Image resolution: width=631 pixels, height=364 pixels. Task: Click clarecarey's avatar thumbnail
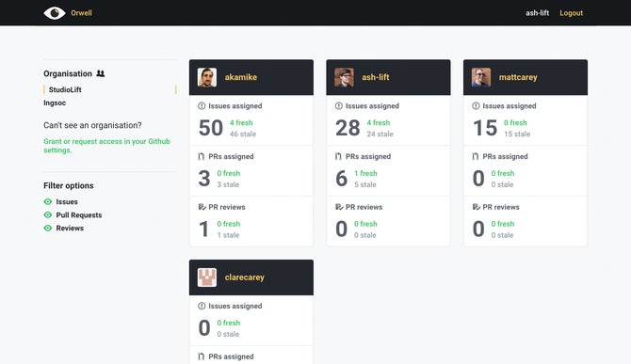click(207, 277)
